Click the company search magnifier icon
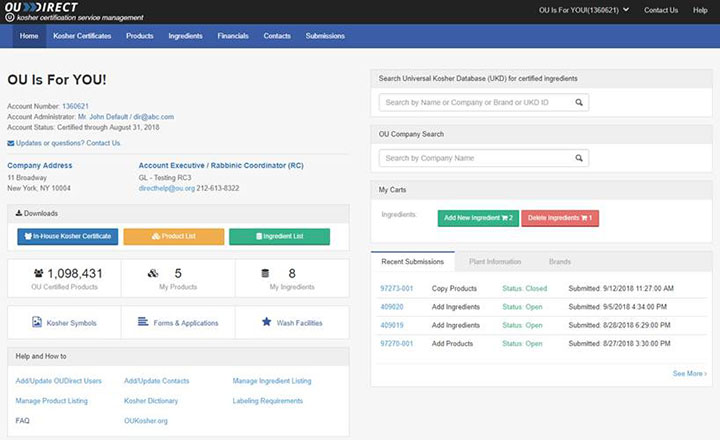This screenshot has height=440, width=720. 579,158
